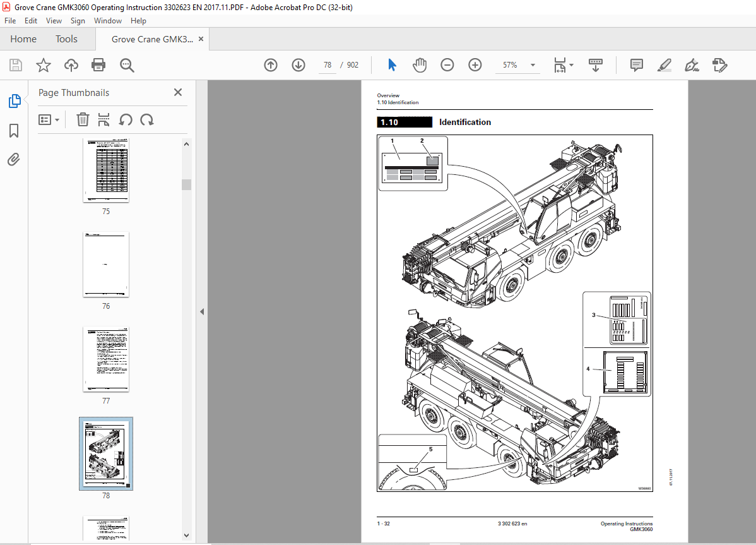The width and height of the screenshot is (756, 545).
Task: Open the Bookmarks sidebar panel
Action: tap(14, 130)
